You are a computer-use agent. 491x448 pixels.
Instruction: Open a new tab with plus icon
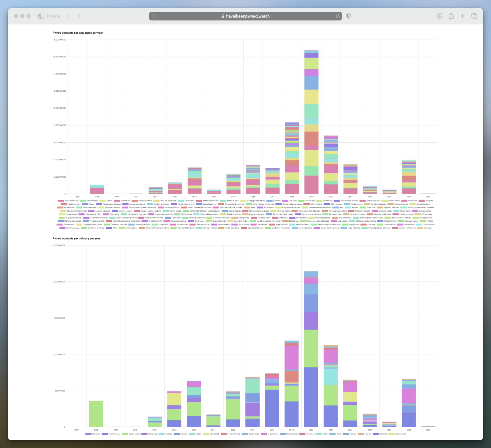[x=462, y=16]
